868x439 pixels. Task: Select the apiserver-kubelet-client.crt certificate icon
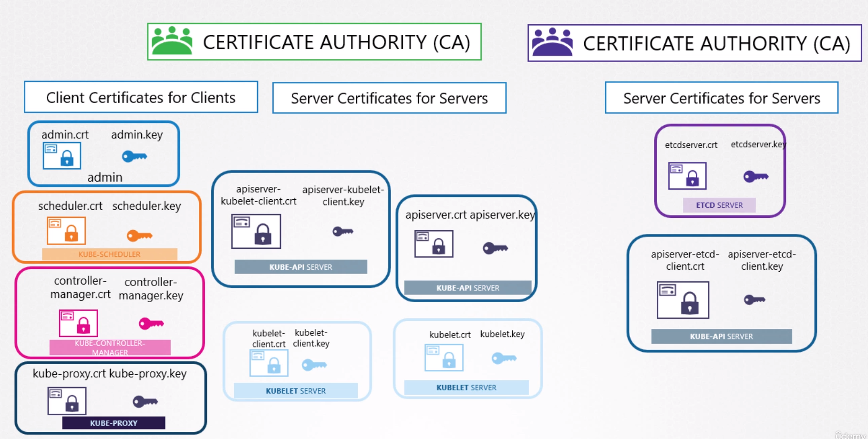click(x=256, y=231)
